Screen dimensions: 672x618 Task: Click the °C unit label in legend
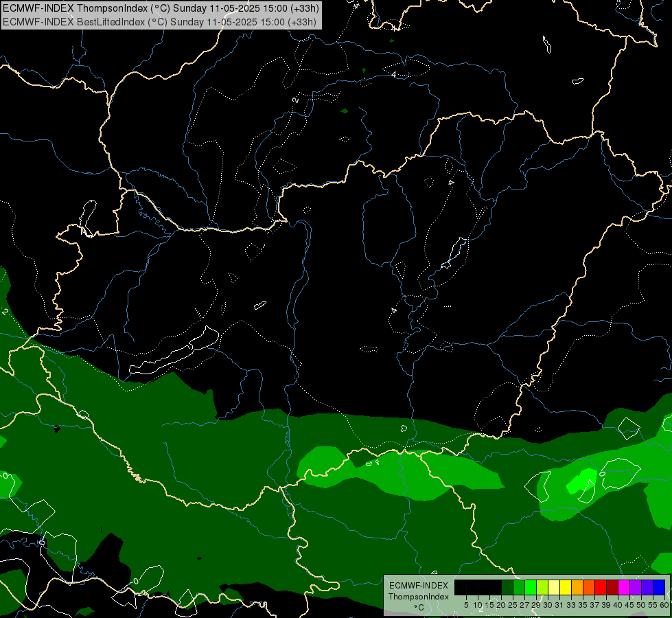[419, 608]
